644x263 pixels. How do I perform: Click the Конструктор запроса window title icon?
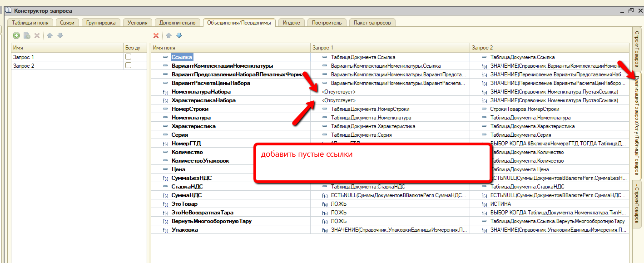pos(8,10)
